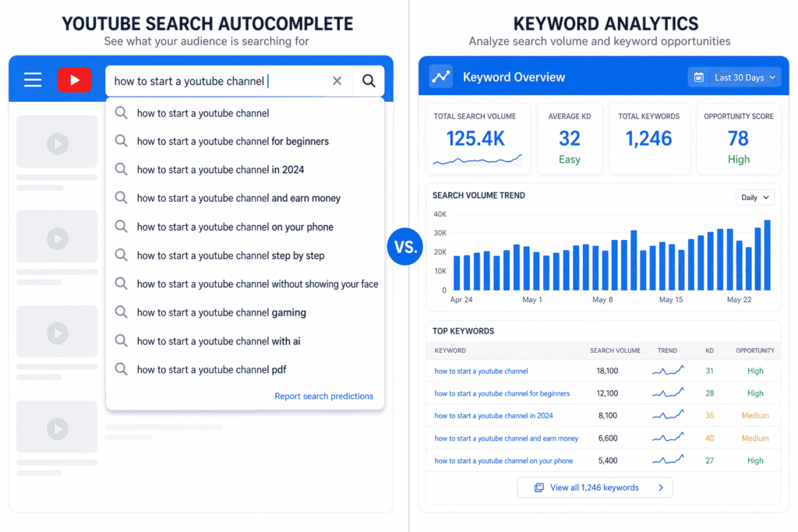
Task: Open the YouTube hamburger menu
Action: coord(32,79)
